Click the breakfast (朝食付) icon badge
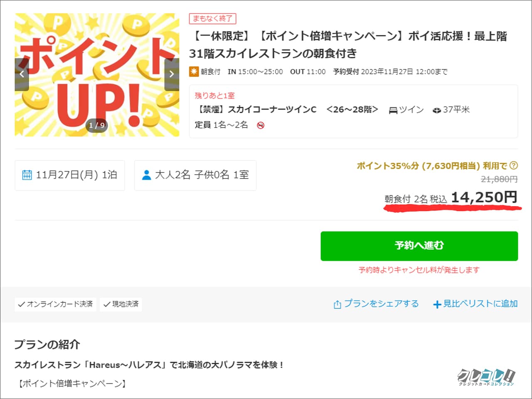Viewport: 532px width, 399px height. coord(194,71)
